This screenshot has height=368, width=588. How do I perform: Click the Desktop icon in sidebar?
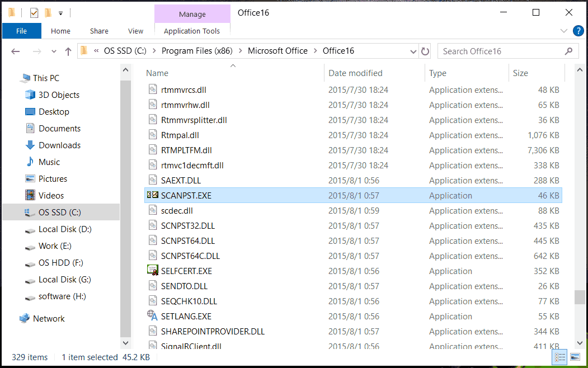30,112
